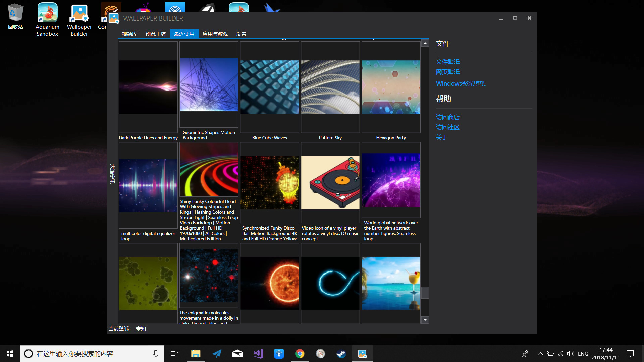This screenshot has height=362, width=644.
Task: Select the Blue Cube Waves wallpaper thumbnail
Action: tap(270, 86)
